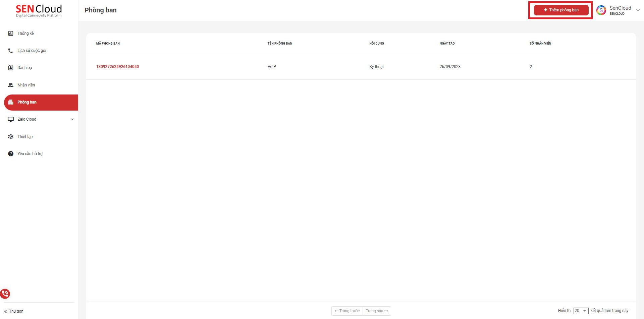Click the Thiết lập gear icon
The image size is (644, 319).
11,137
